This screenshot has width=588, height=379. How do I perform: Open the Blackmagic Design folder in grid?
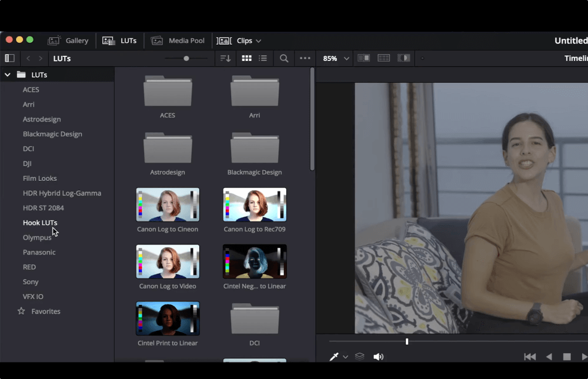[x=255, y=148]
